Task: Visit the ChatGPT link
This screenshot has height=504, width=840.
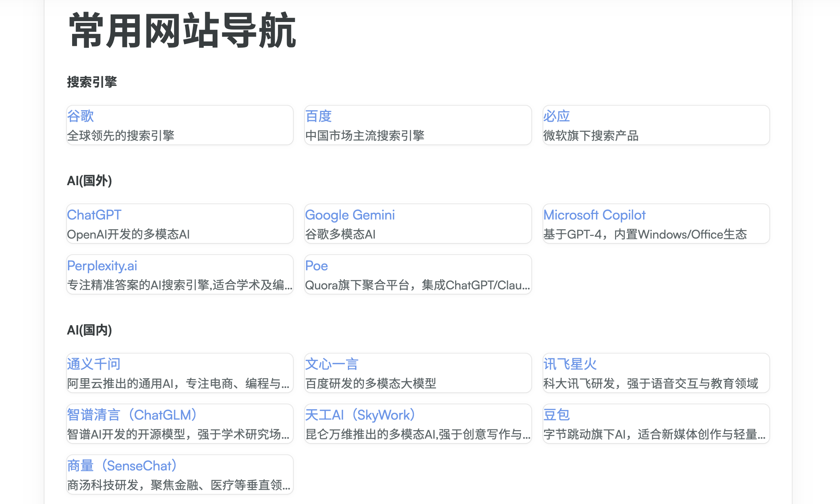Action: pyautogui.click(x=94, y=215)
